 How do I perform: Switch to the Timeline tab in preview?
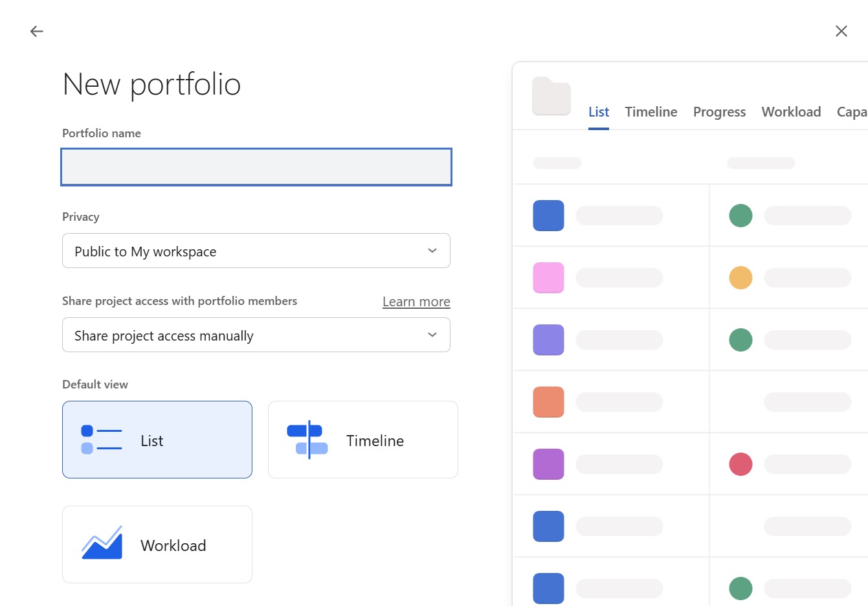coord(651,112)
